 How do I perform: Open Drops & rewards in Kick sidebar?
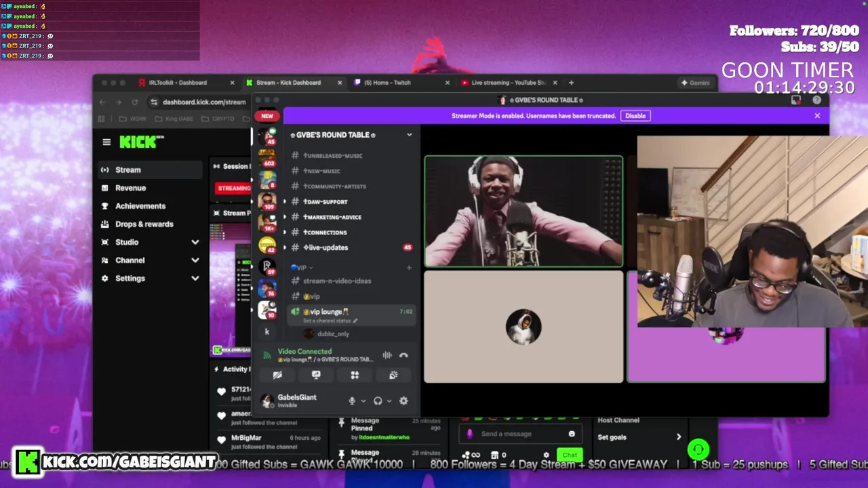(150, 224)
